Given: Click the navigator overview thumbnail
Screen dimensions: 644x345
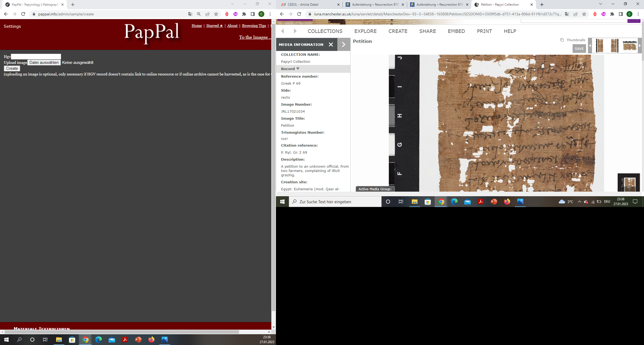Looking at the screenshot, I should [x=629, y=182].
